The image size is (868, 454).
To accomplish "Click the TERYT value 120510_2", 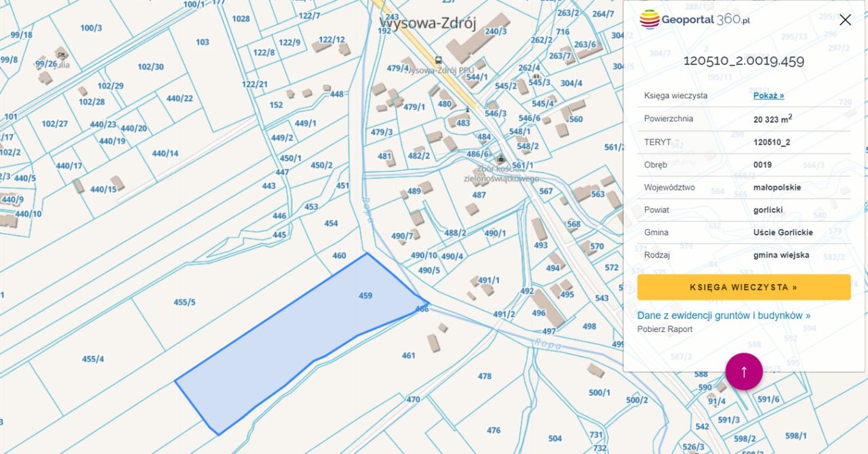I will click(772, 142).
